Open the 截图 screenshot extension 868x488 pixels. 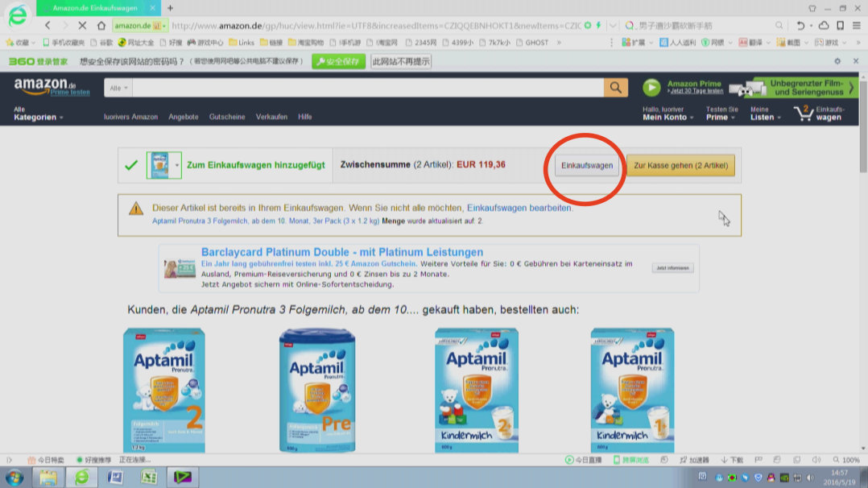(789, 43)
